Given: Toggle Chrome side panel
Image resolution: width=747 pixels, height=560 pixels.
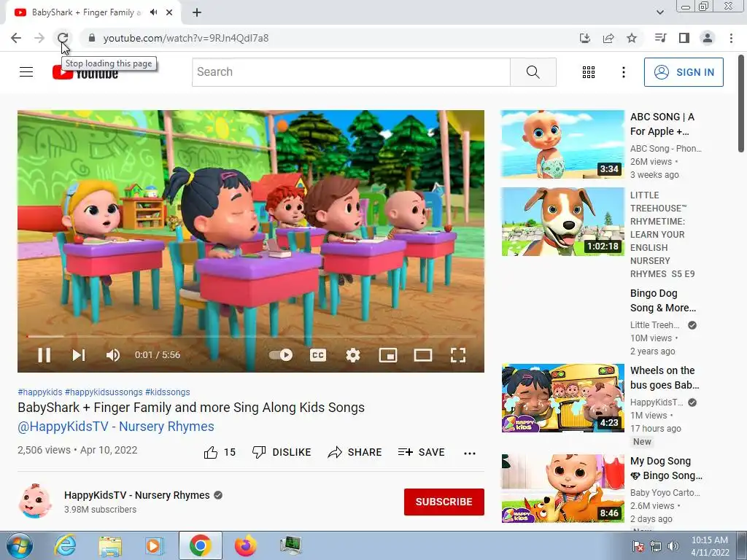Looking at the screenshot, I should click(x=684, y=38).
